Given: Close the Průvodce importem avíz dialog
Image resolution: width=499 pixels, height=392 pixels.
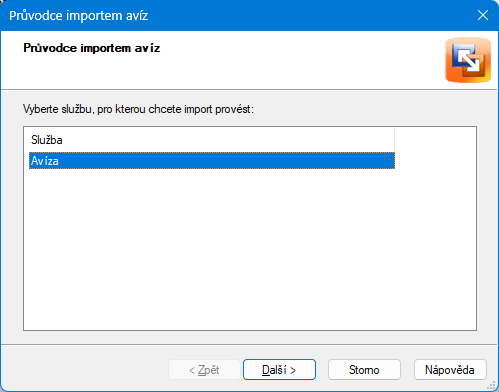Looking at the screenshot, I should tap(483, 15).
